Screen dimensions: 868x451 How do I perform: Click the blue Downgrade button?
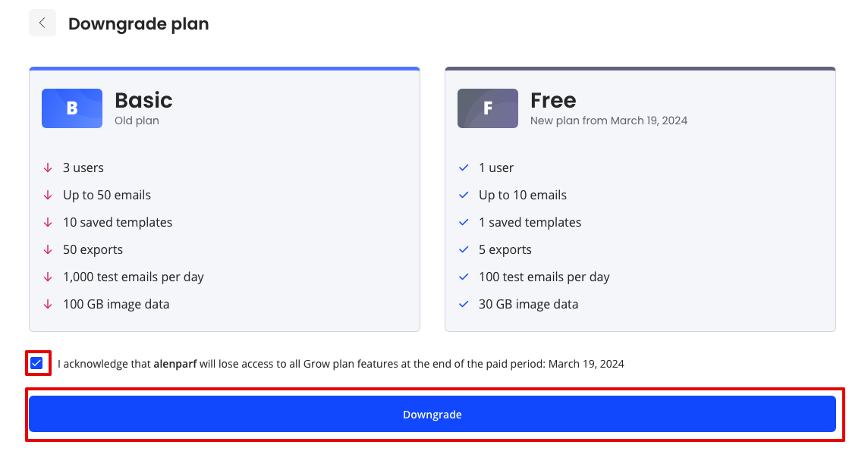point(432,414)
